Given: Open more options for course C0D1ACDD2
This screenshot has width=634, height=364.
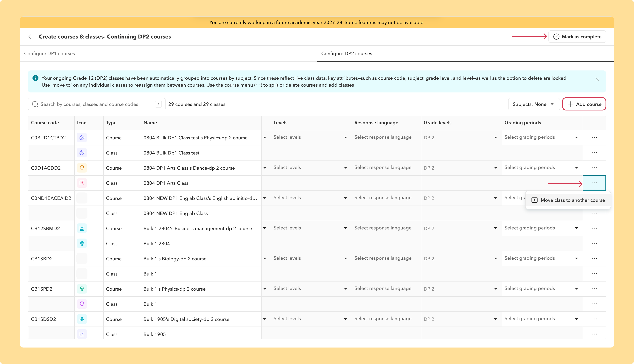Looking at the screenshot, I should tap(594, 168).
